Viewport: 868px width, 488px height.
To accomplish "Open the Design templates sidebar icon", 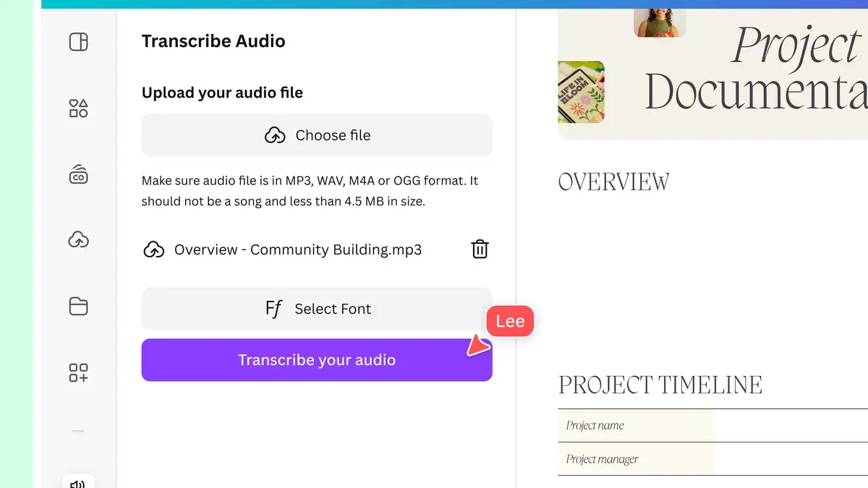I will (78, 42).
